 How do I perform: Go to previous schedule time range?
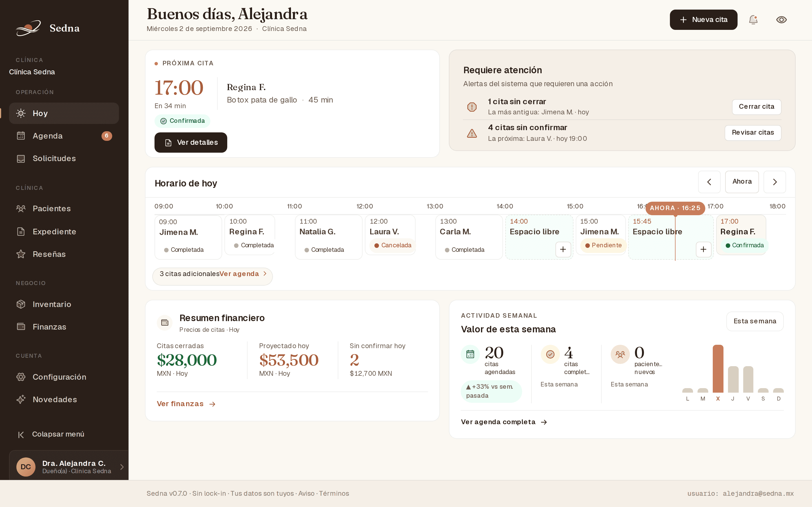(x=709, y=182)
